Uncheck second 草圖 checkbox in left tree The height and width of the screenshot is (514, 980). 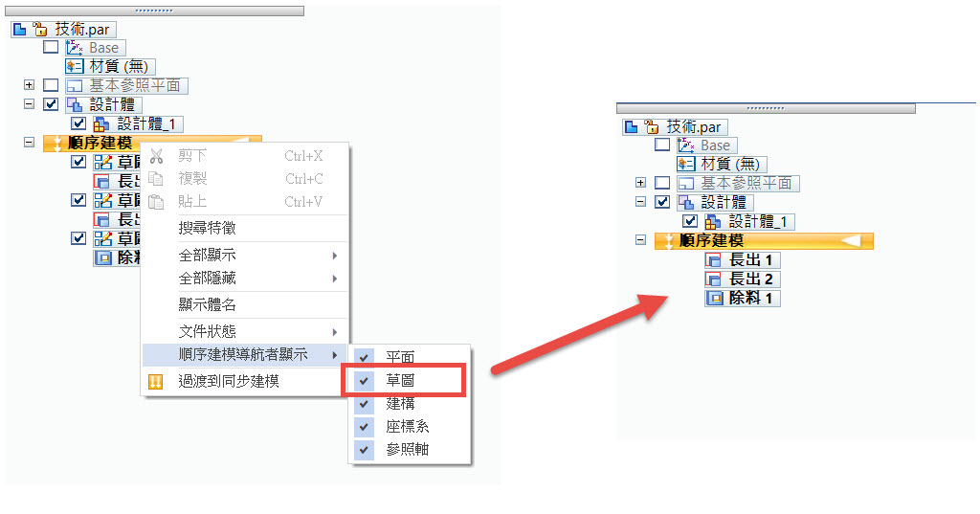[x=78, y=200]
